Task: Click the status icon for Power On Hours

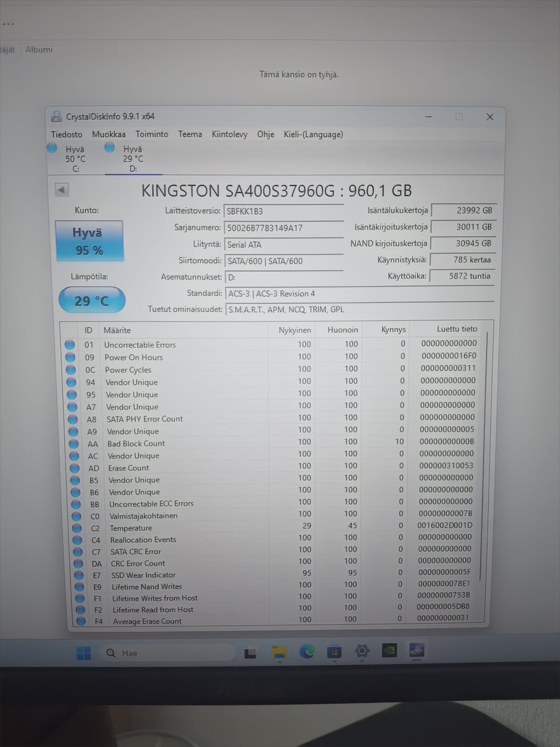Action: click(71, 357)
